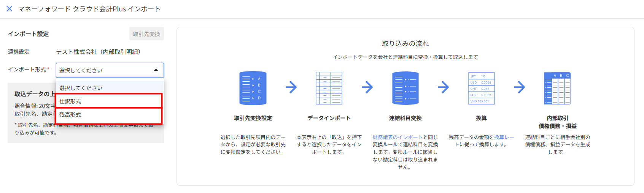Click the データインポート table icon
This screenshot has height=193, width=644.
coord(329,88)
